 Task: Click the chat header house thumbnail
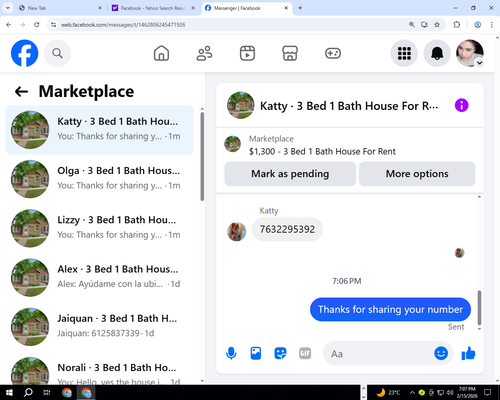pyautogui.click(x=240, y=105)
